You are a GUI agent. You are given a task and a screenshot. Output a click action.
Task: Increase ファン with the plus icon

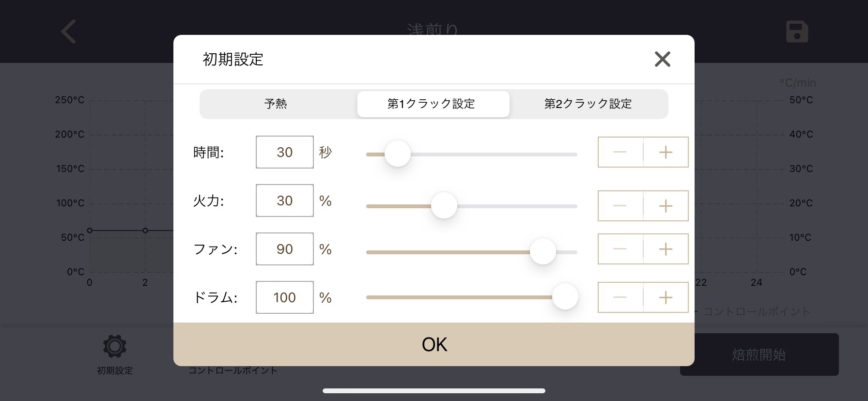click(666, 249)
